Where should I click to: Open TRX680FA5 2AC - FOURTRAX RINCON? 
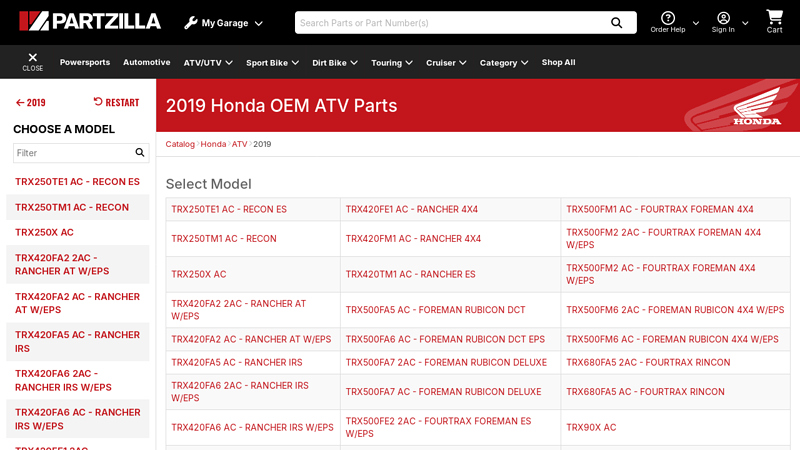648,362
